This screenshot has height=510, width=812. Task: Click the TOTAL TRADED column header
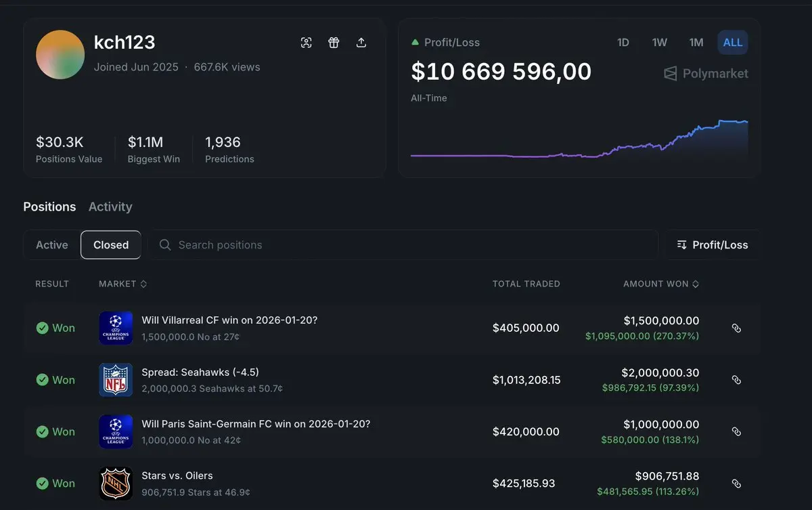526,284
